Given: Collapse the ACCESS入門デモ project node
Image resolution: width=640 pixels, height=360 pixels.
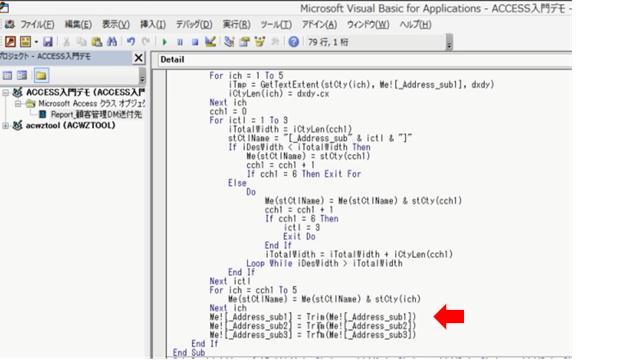Looking at the screenshot, I should (x=5, y=93).
